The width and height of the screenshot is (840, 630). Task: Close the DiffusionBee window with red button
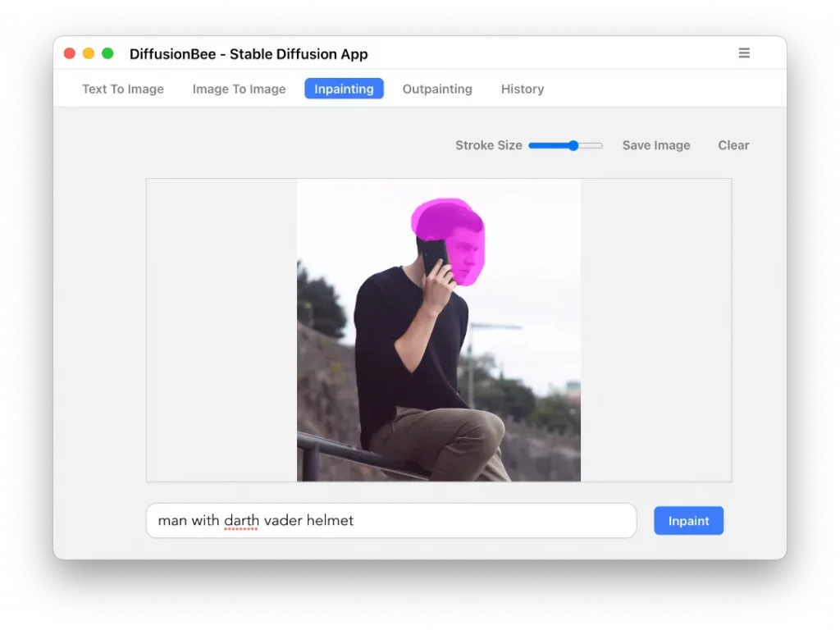coord(70,53)
